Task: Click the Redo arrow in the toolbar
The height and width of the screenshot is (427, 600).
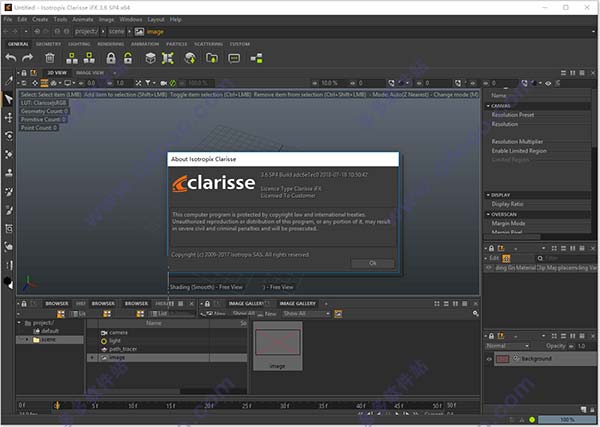Action: 29,58
